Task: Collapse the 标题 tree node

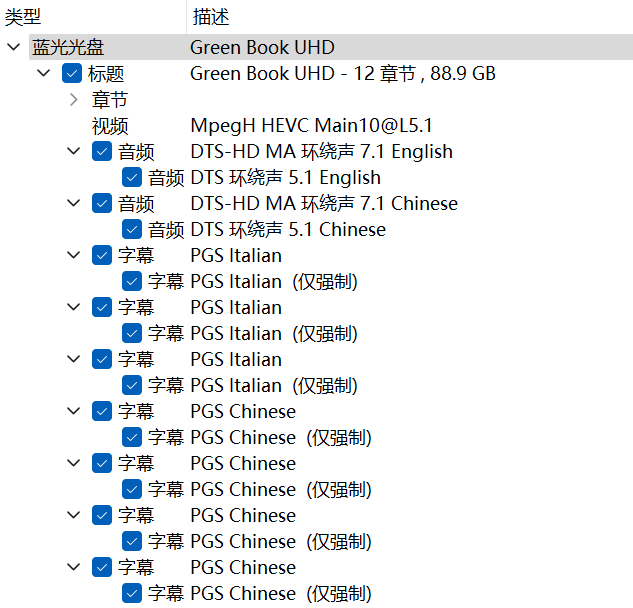Action: click(44, 73)
